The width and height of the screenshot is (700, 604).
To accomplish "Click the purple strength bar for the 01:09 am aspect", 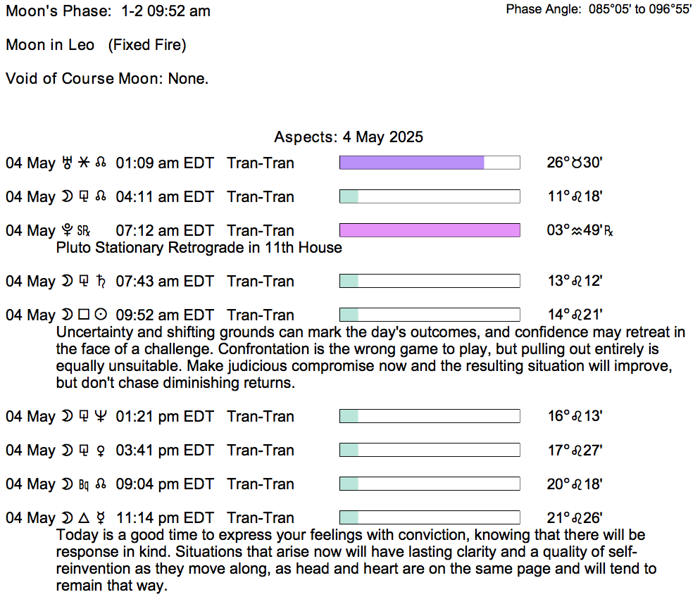I will click(412, 163).
